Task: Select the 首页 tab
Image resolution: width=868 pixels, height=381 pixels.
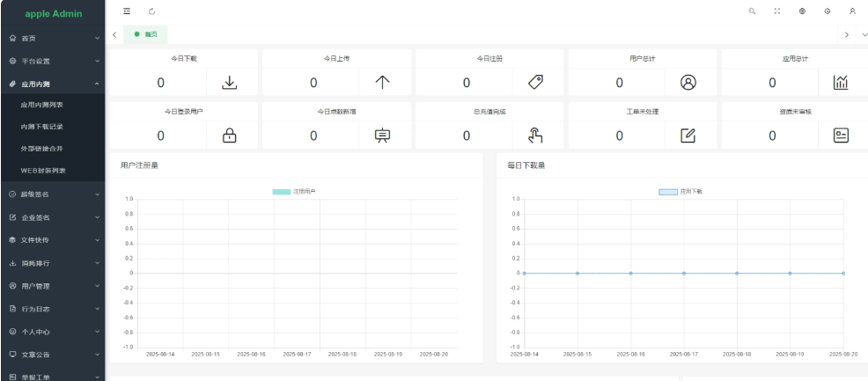Action: (x=145, y=34)
